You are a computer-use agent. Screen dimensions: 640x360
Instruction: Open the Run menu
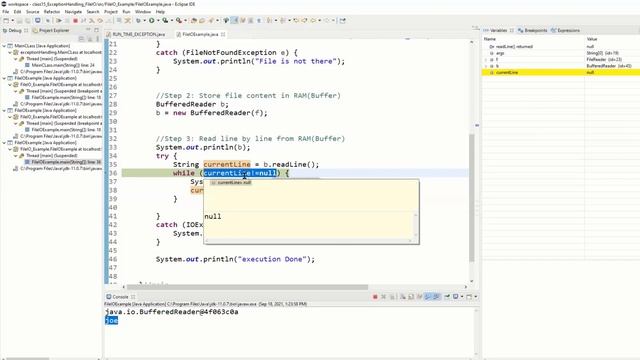coord(126,12)
